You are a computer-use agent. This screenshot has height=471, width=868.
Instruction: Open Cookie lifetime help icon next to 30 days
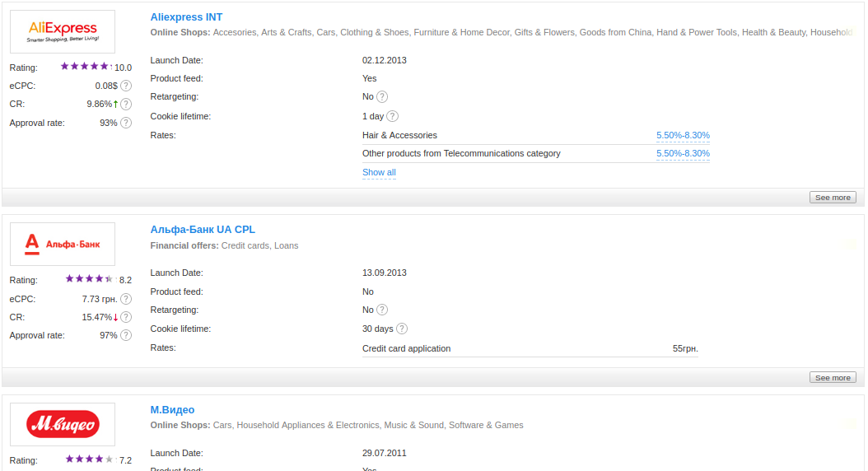[x=402, y=329]
